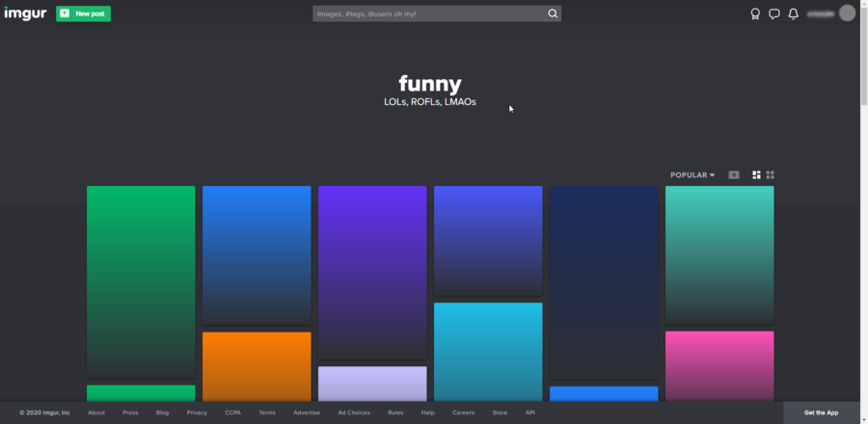The image size is (868, 424).
Task: Open the trophy awards icon
Action: coord(755,13)
